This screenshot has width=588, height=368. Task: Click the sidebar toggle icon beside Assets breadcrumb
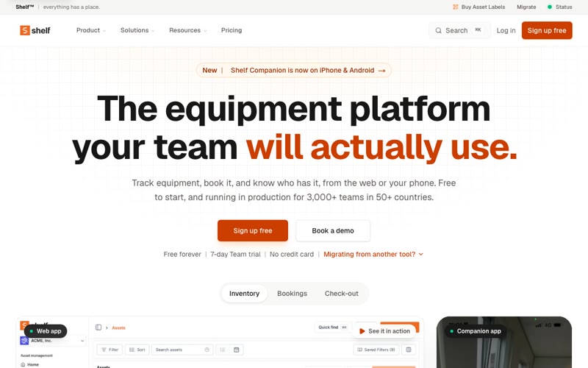tap(98, 328)
